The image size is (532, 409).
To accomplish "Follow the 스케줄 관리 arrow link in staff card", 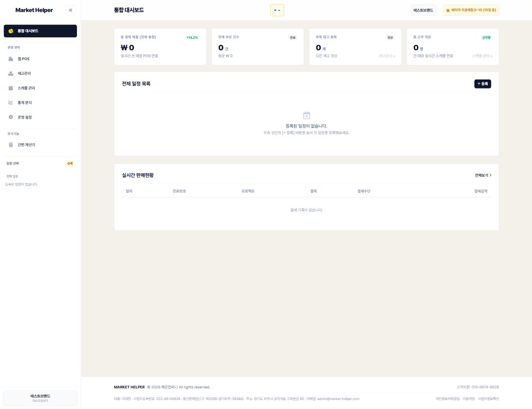I will point(482,56).
